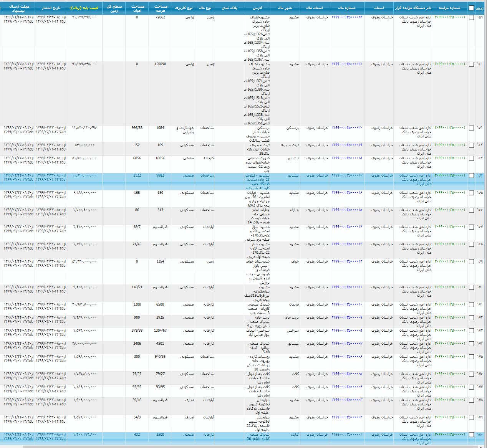The image size is (487, 448).
Task: Toggle the checkbox for row ۱۷۵
Action: (471, 357)
